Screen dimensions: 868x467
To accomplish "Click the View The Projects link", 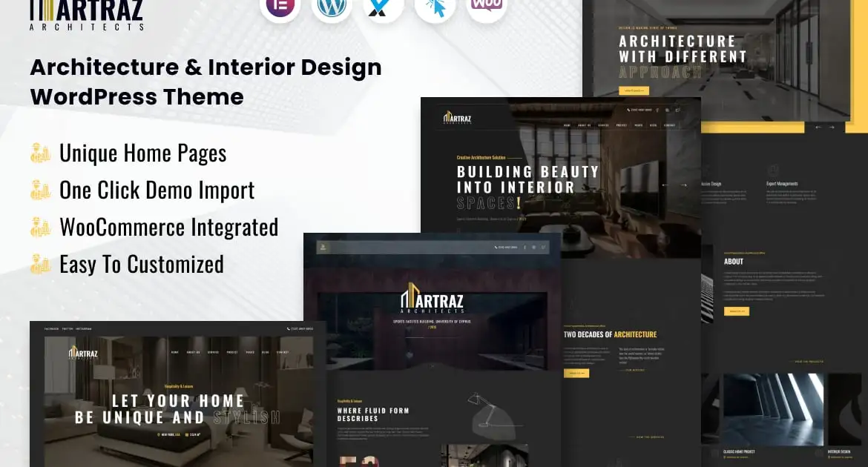I will (809, 362).
